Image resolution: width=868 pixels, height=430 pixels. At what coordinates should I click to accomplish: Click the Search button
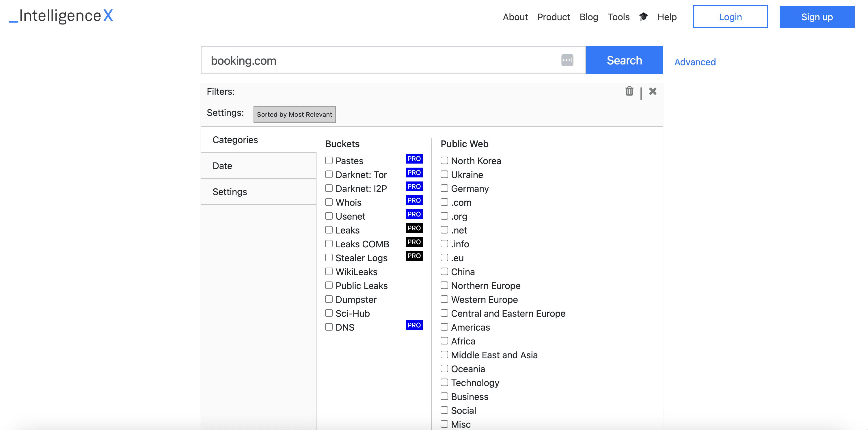624,60
